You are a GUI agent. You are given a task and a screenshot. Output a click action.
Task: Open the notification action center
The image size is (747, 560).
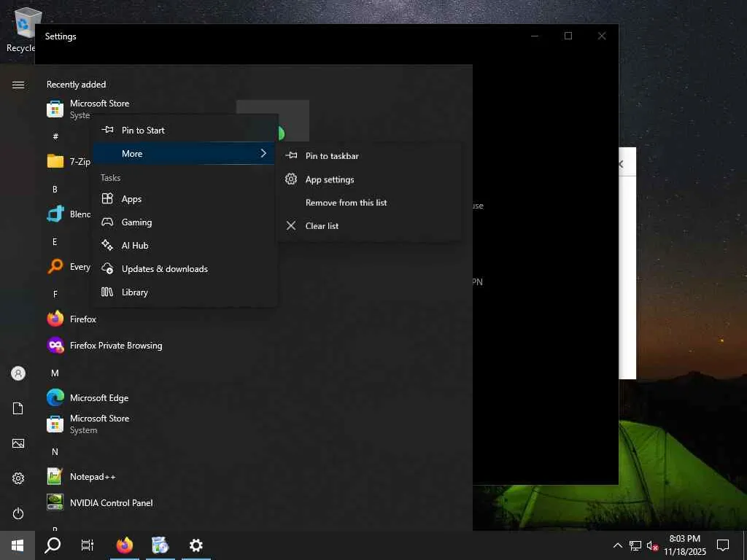723,545
